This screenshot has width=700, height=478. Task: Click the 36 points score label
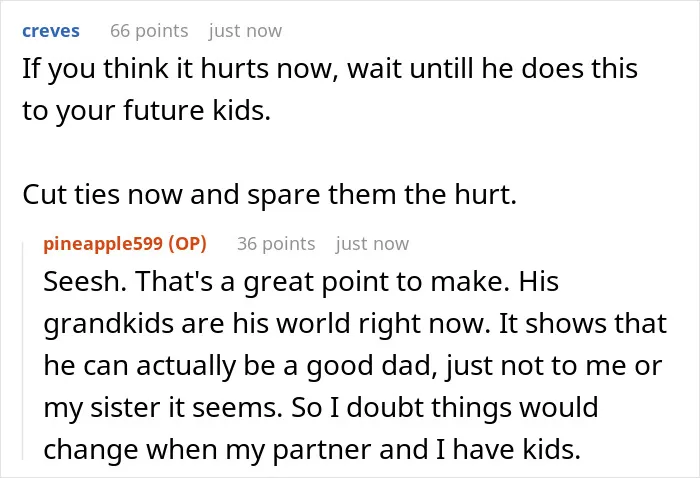pos(276,244)
